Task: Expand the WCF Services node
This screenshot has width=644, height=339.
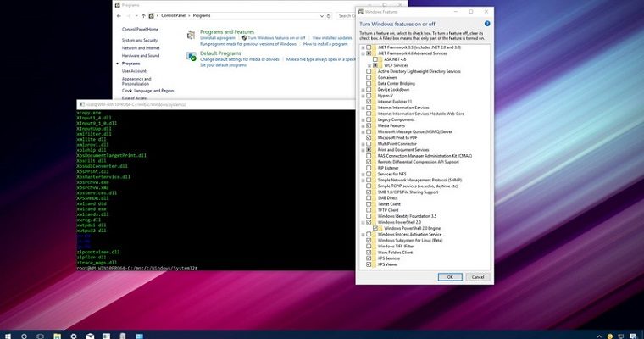Action: pos(369,66)
